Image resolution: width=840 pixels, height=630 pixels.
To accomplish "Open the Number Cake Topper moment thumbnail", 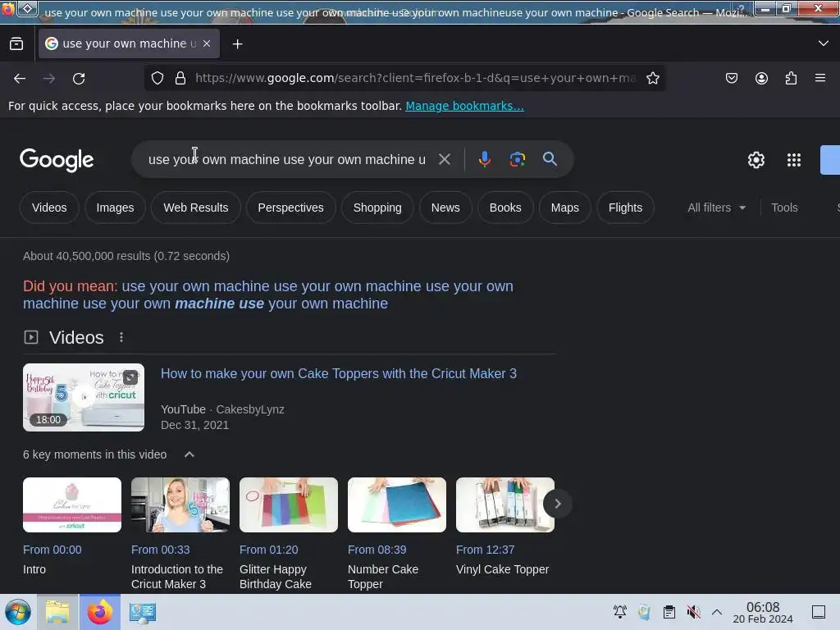I will [397, 504].
